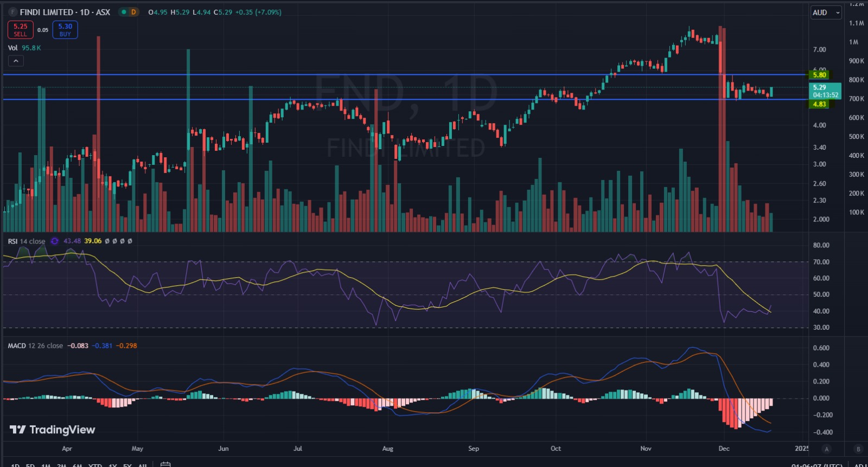Click the 30.00 RSI axis label

click(x=821, y=328)
